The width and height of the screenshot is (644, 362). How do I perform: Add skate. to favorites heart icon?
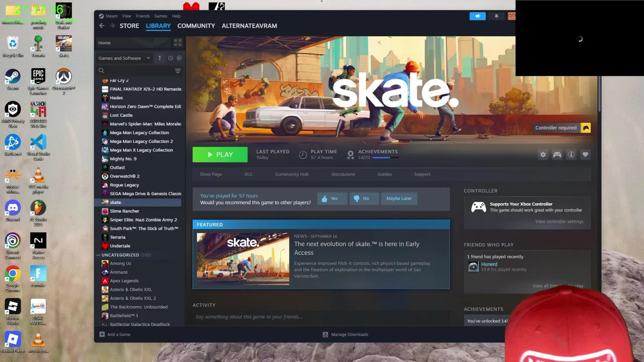(x=585, y=155)
